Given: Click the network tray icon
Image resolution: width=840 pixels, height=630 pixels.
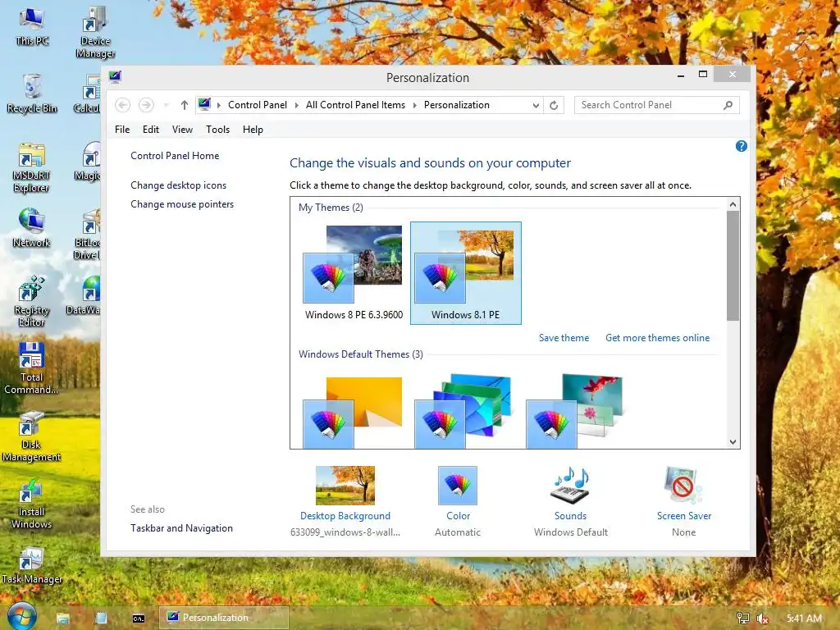Looking at the screenshot, I should [x=743, y=619].
